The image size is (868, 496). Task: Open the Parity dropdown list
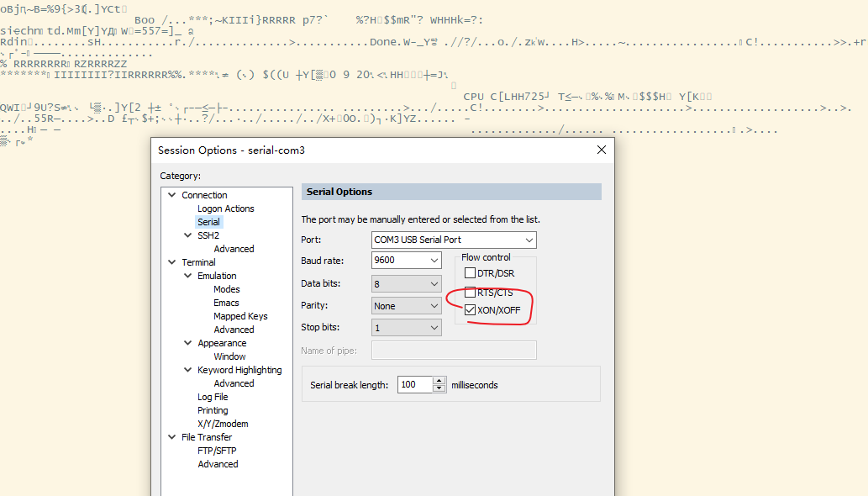point(434,306)
